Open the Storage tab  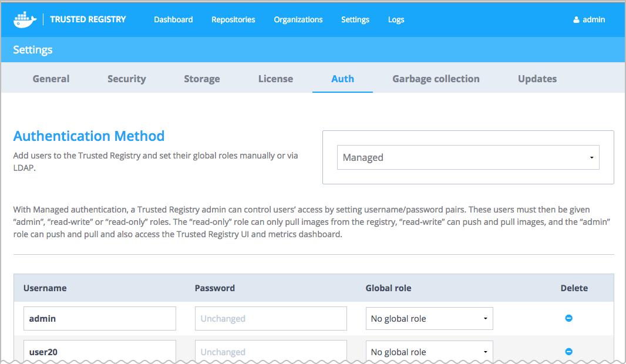(201, 79)
